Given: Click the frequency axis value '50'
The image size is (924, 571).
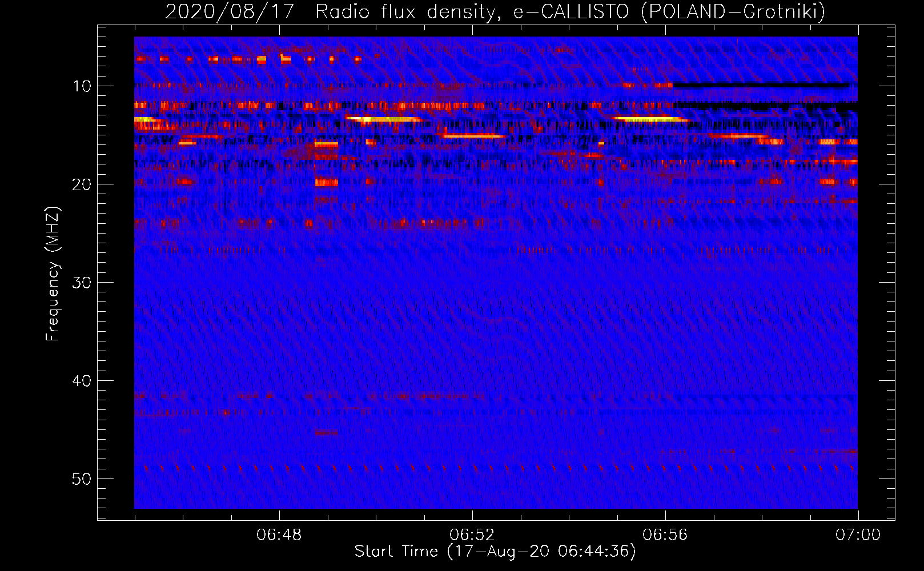Looking at the screenshot, I should pyautogui.click(x=82, y=479).
